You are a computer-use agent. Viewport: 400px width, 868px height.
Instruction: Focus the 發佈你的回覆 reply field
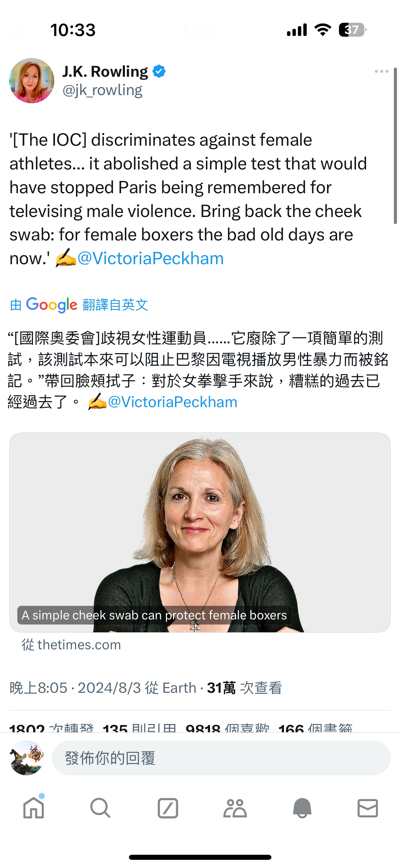(x=221, y=758)
